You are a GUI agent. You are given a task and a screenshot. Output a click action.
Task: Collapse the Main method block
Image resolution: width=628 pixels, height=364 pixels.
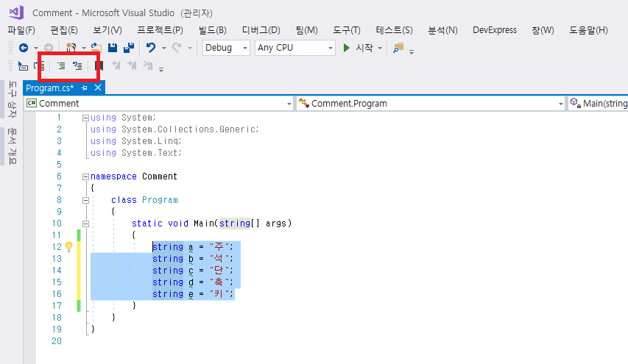tap(85, 224)
